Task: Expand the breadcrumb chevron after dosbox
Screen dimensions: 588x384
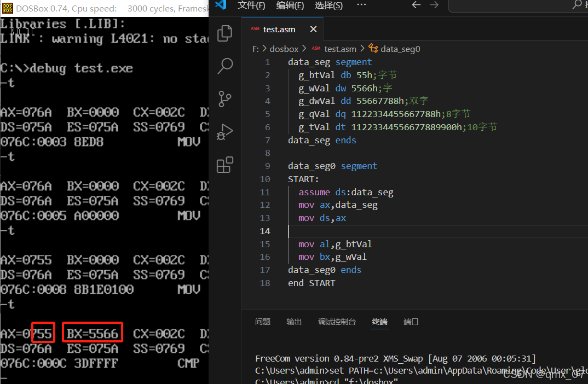Action: click(304, 49)
